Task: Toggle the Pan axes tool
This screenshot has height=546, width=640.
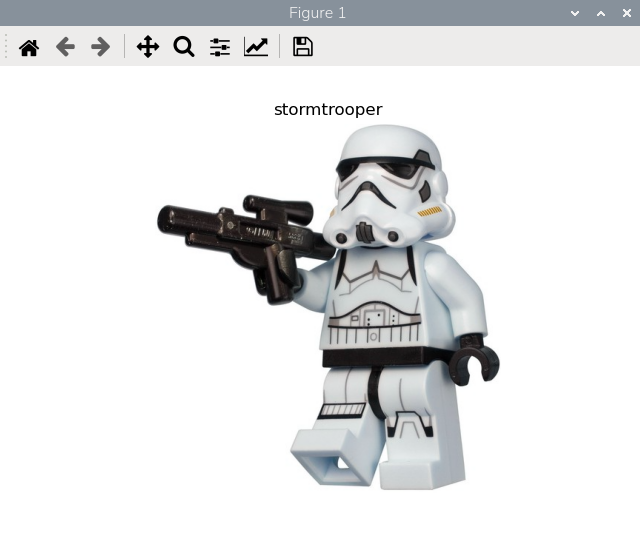Action: tap(148, 47)
